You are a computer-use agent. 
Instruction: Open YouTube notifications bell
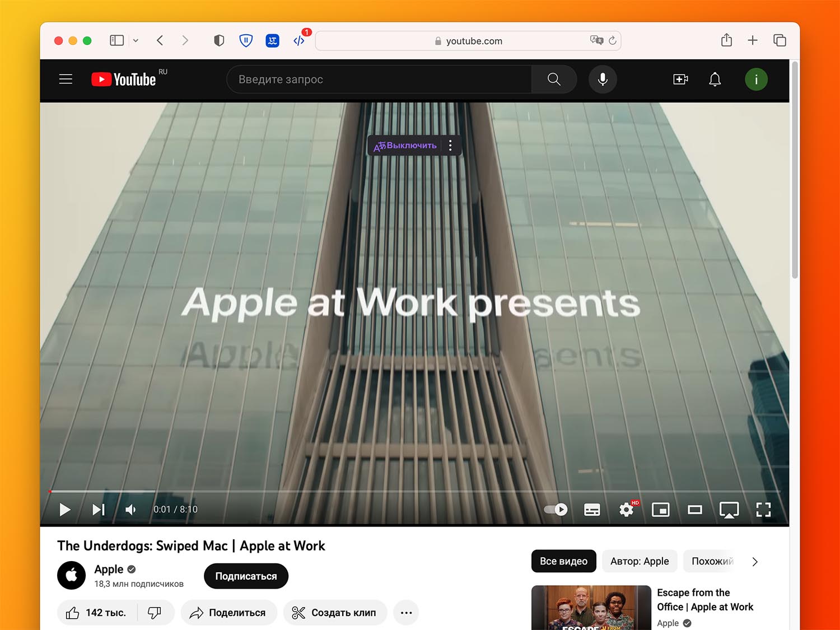[715, 80]
